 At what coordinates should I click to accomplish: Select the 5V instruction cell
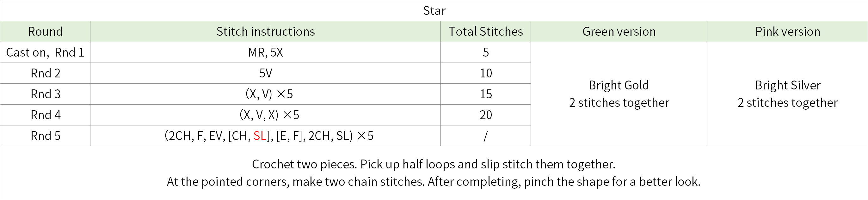[x=266, y=73]
